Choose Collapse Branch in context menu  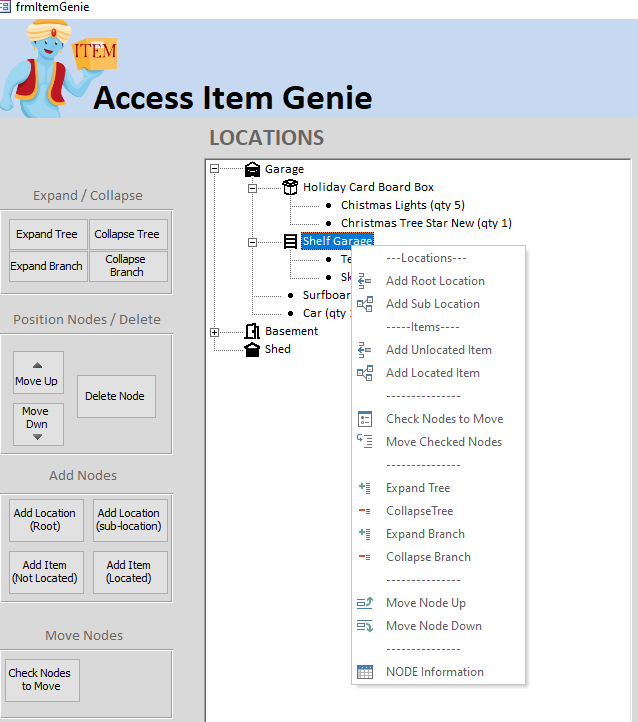[x=428, y=557]
